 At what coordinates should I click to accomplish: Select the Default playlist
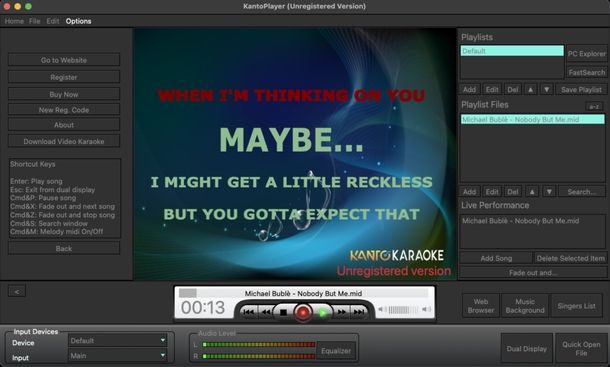coord(512,51)
